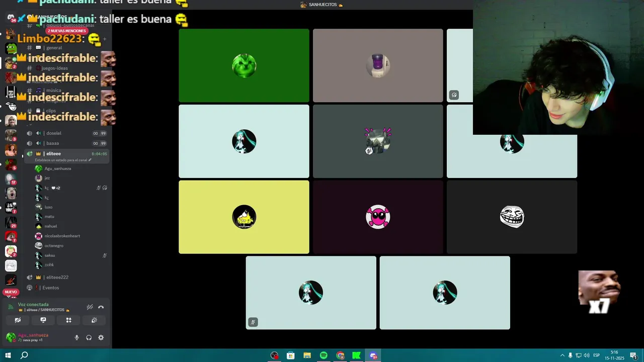Open activities launcher in voice panel

(68, 320)
